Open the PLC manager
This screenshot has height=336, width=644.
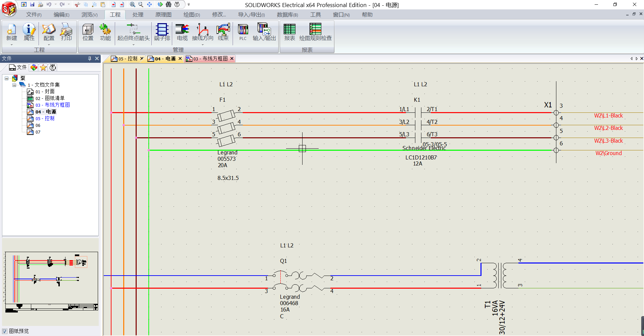click(x=243, y=32)
